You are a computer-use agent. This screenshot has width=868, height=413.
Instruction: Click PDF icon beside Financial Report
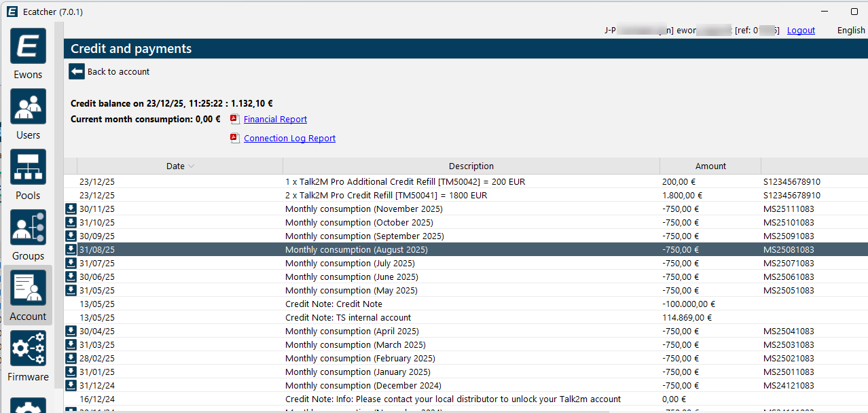point(234,119)
